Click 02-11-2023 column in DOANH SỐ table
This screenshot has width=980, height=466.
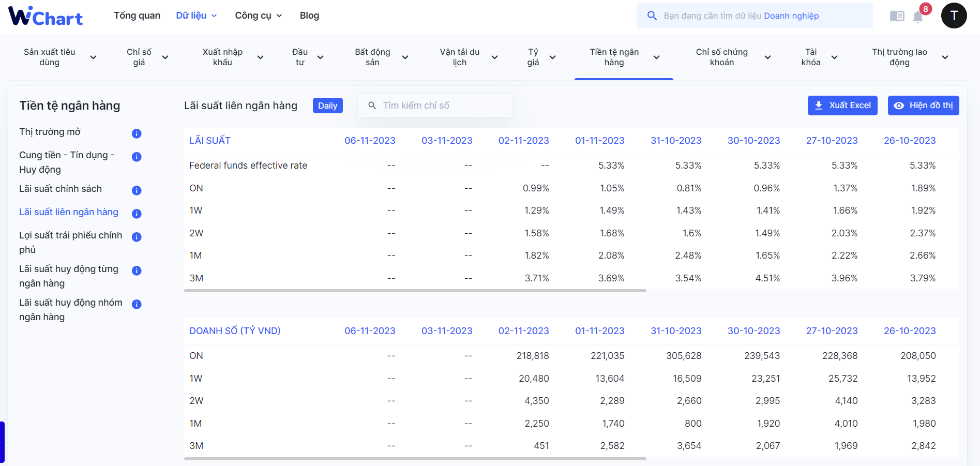pyautogui.click(x=523, y=331)
